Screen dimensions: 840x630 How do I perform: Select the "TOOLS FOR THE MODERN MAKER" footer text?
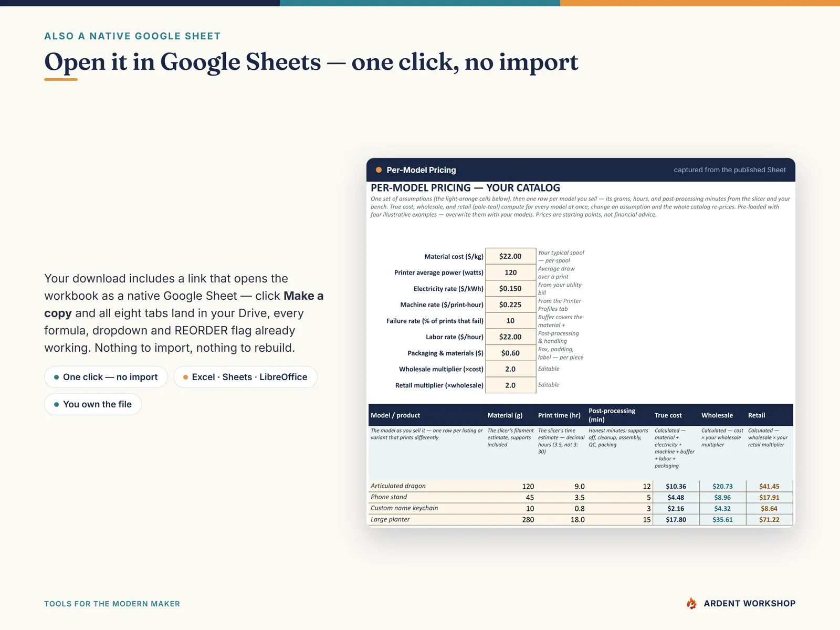[112, 604]
